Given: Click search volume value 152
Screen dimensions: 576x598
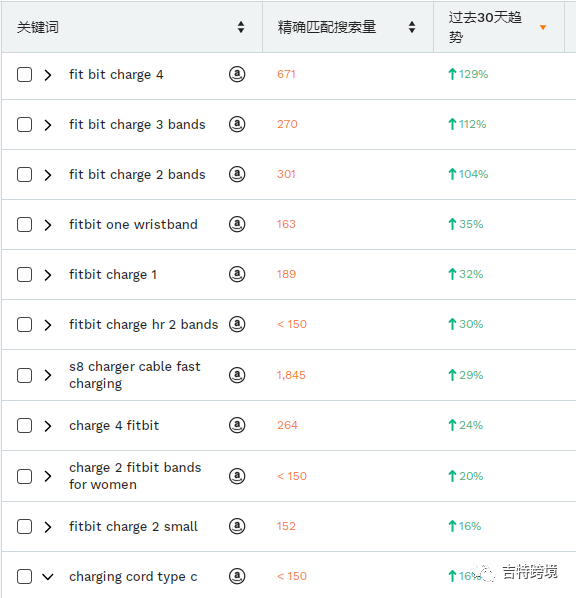Looking at the screenshot, I should (x=286, y=526).
